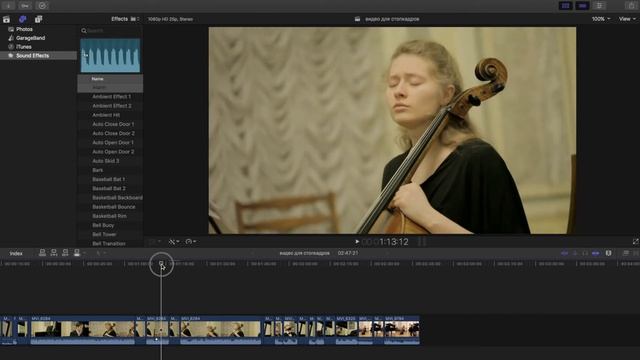Click the project clapperboard icon above viewer

(x=357, y=19)
